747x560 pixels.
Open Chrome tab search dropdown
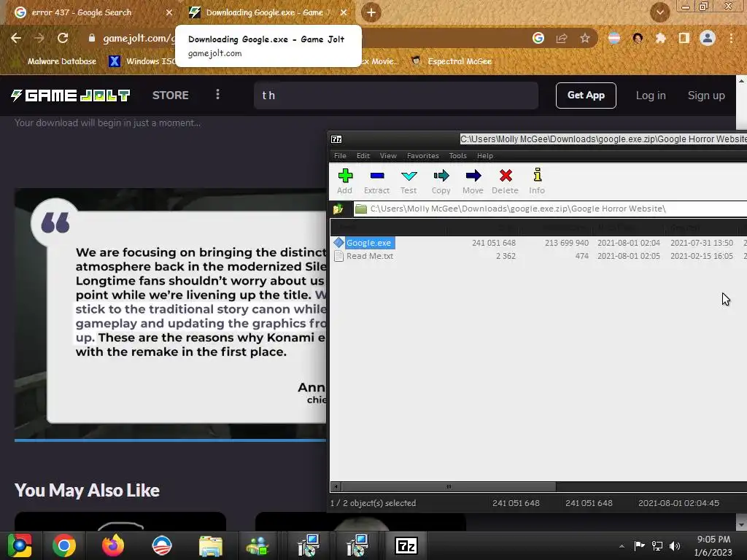tap(659, 12)
